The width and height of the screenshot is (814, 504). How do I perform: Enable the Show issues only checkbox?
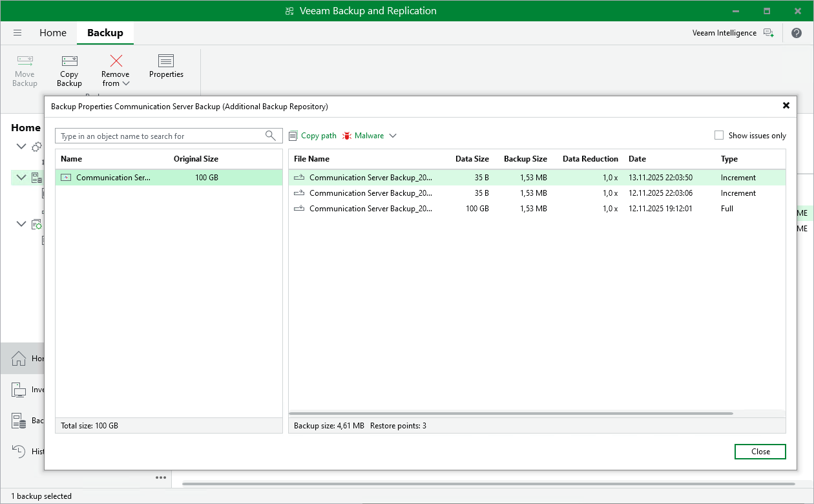click(x=719, y=135)
